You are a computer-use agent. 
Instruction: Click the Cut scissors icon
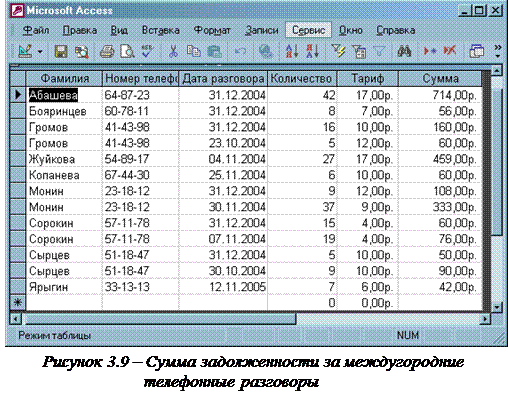coord(173,52)
